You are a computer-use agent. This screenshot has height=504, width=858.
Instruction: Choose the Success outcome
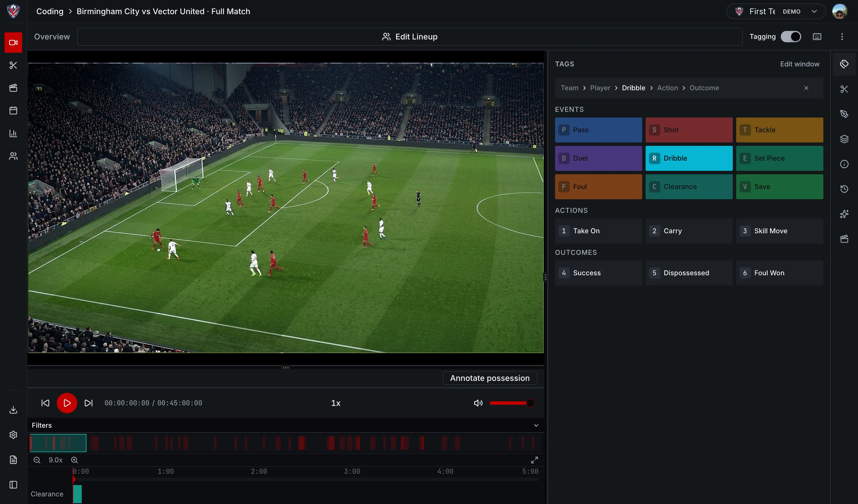[598, 273]
